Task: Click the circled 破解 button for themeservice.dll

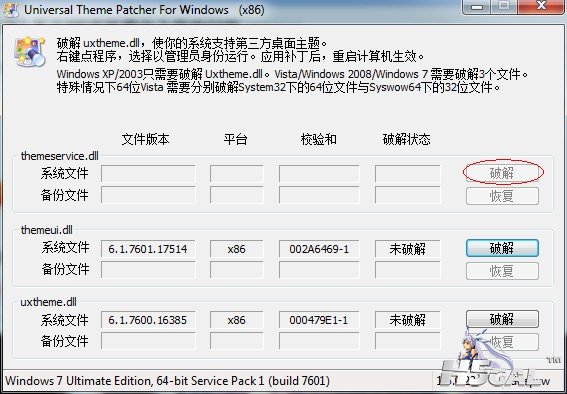Action: 502,173
